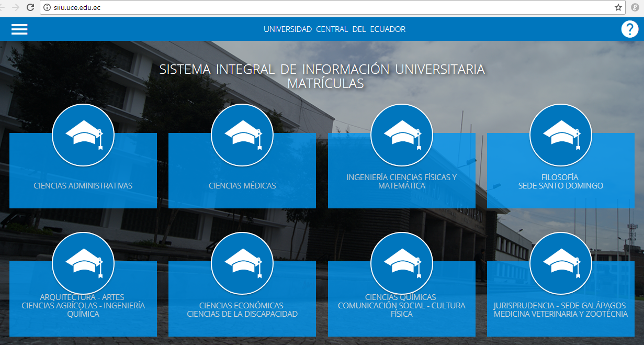Select the Ciencias Administrativas graduation cap icon
The image size is (644, 345).
point(83,135)
